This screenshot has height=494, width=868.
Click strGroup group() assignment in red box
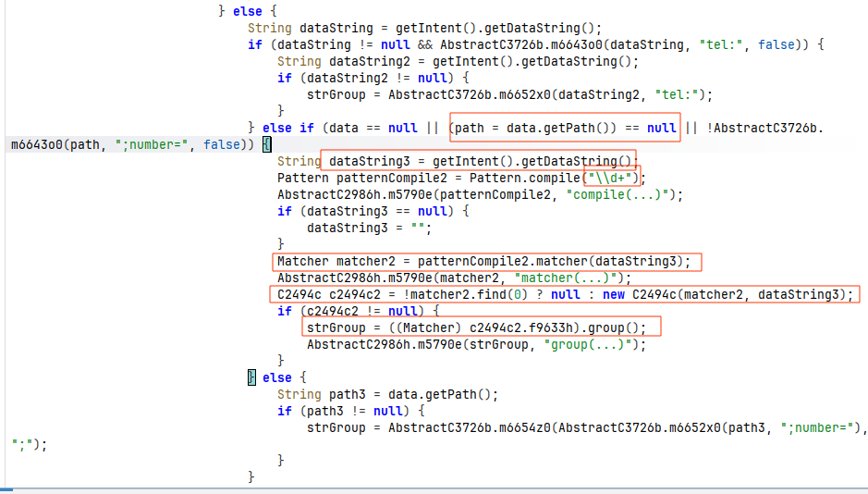click(x=477, y=327)
